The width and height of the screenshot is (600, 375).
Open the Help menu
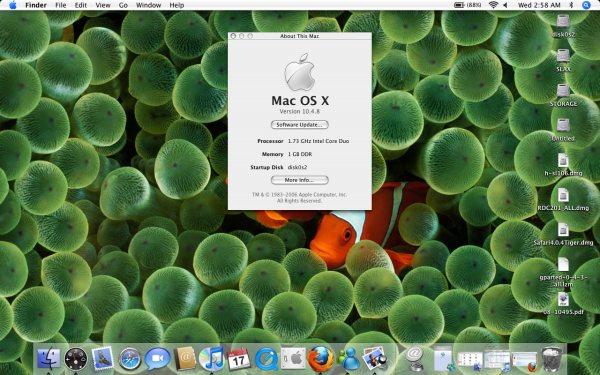click(x=177, y=5)
